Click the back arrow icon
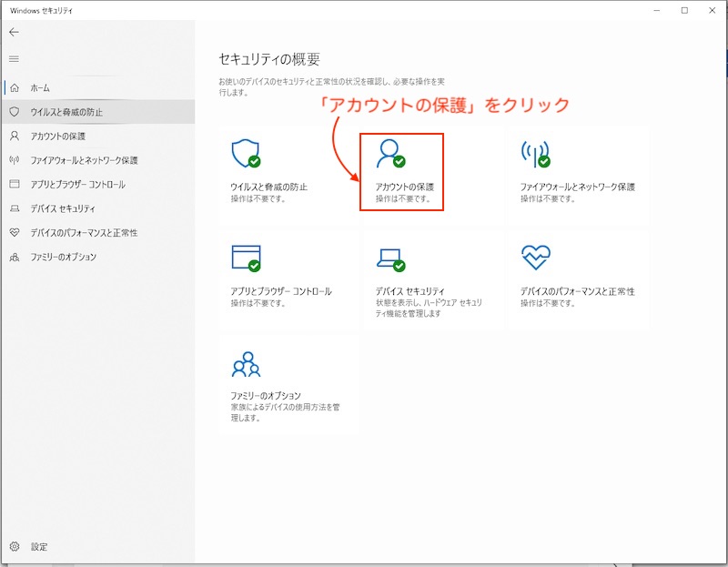 [14, 32]
